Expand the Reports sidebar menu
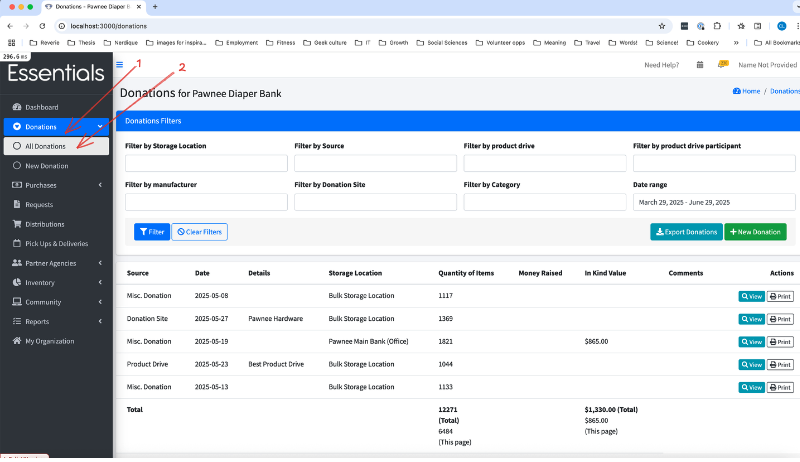This screenshot has height=462, width=800. (x=56, y=322)
